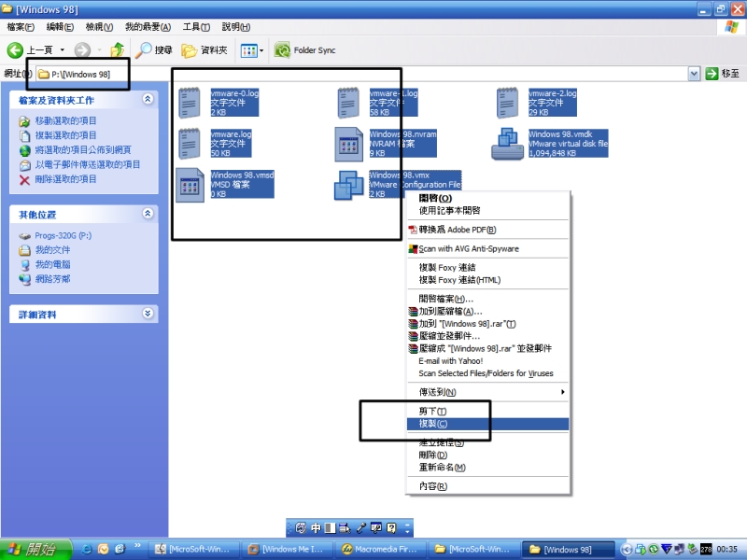
Task: Open the Views icon dropdown
Action: [252, 50]
